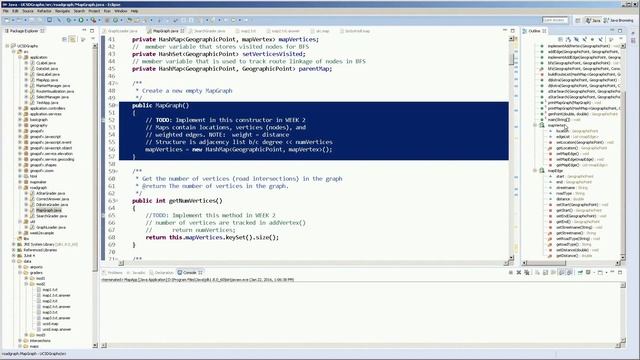Minimize the Package Explorer view

(84, 31)
